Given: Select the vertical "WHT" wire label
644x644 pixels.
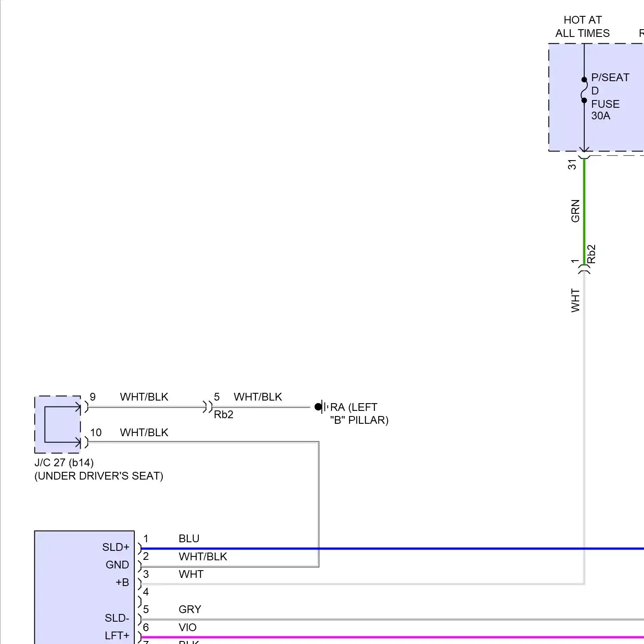Looking at the screenshot, I should [575, 301].
